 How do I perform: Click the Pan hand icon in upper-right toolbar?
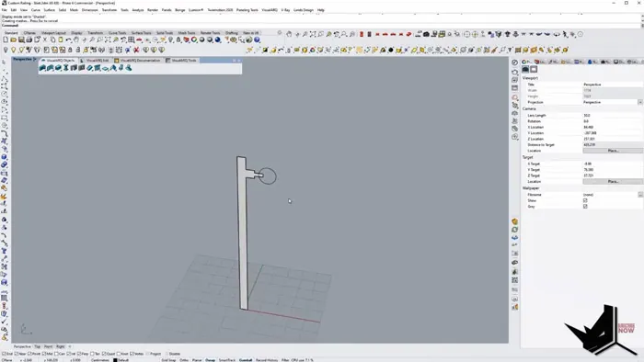tap(289, 34)
